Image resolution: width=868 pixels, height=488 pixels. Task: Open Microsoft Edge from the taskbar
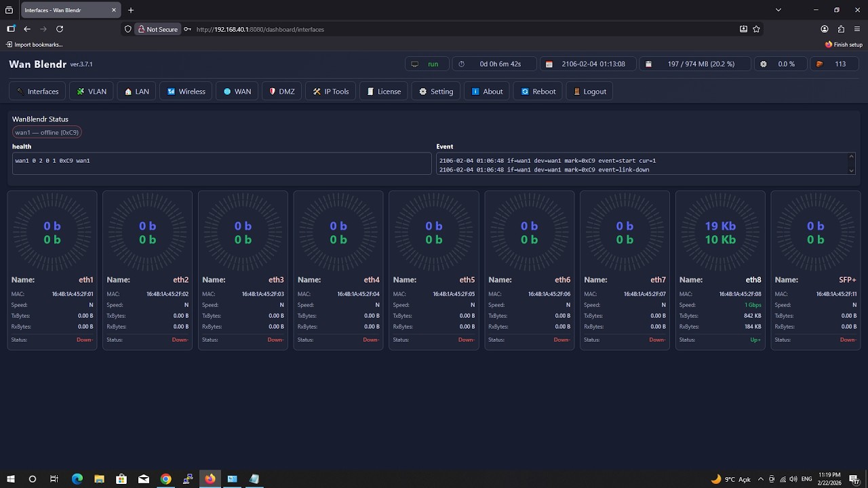click(x=77, y=479)
